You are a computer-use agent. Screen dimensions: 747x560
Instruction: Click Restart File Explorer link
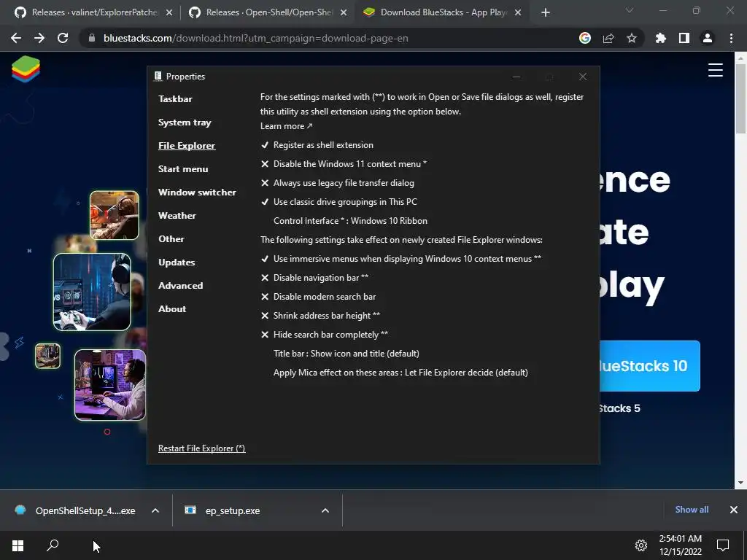coord(201,448)
